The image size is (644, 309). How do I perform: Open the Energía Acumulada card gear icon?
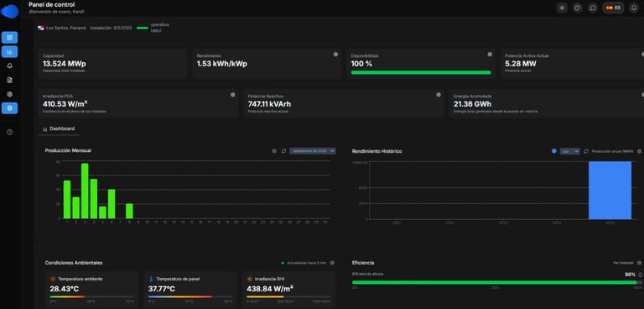click(x=642, y=95)
